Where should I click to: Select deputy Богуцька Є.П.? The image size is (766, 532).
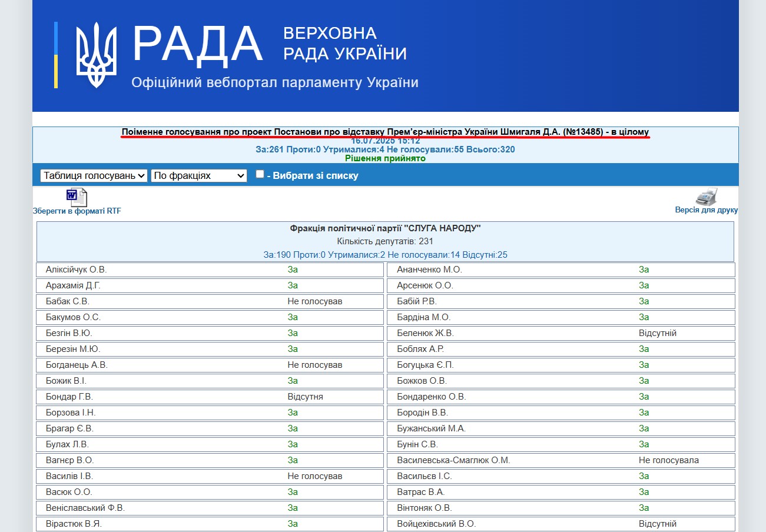tap(426, 365)
